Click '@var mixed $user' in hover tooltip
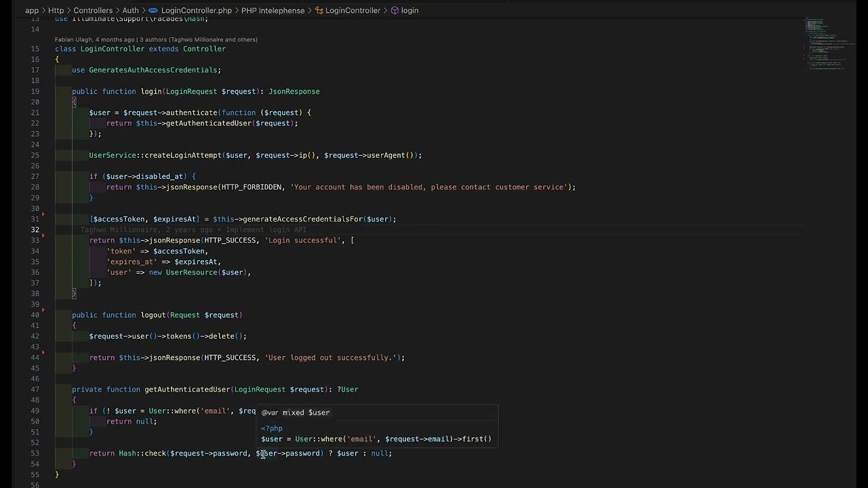The height and width of the screenshot is (488, 868). [x=296, y=413]
